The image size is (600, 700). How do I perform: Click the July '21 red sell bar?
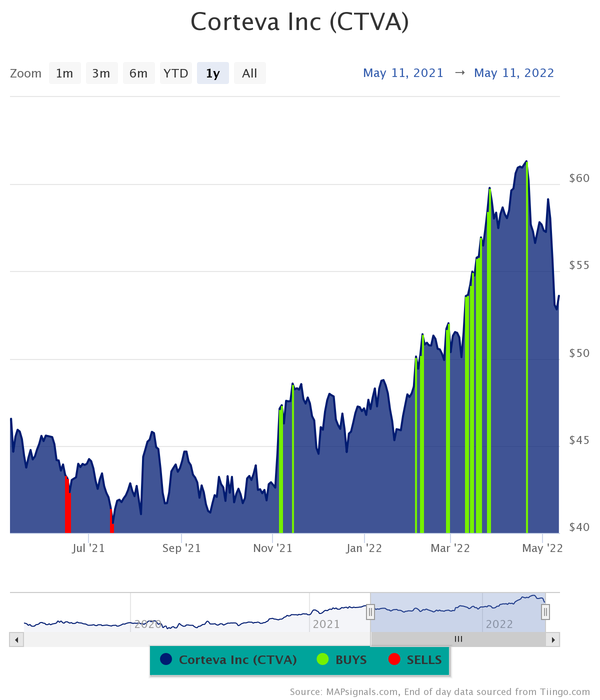point(111,521)
